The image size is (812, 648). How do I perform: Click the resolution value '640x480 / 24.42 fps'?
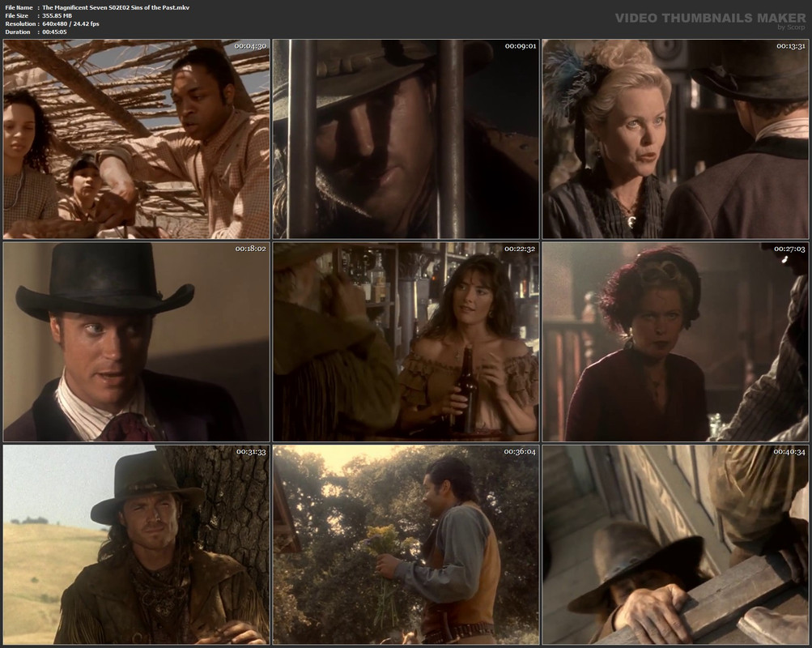point(70,23)
